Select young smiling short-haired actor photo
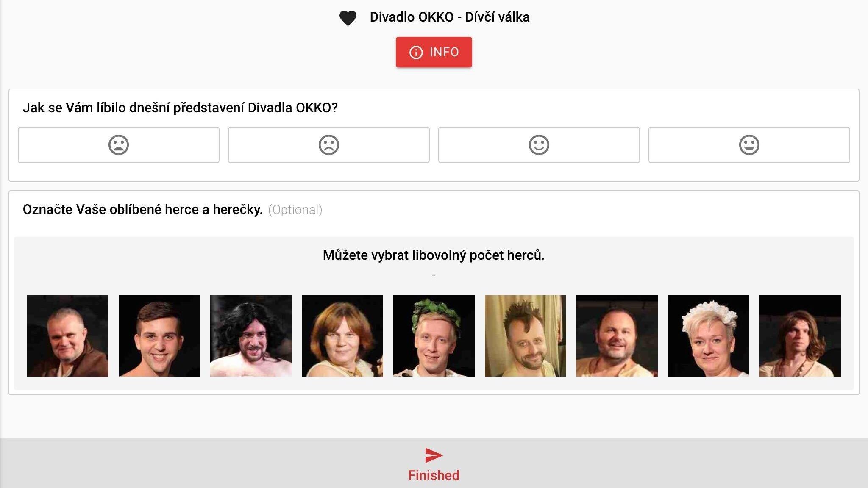Image resolution: width=868 pixels, height=488 pixels. (x=159, y=336)
